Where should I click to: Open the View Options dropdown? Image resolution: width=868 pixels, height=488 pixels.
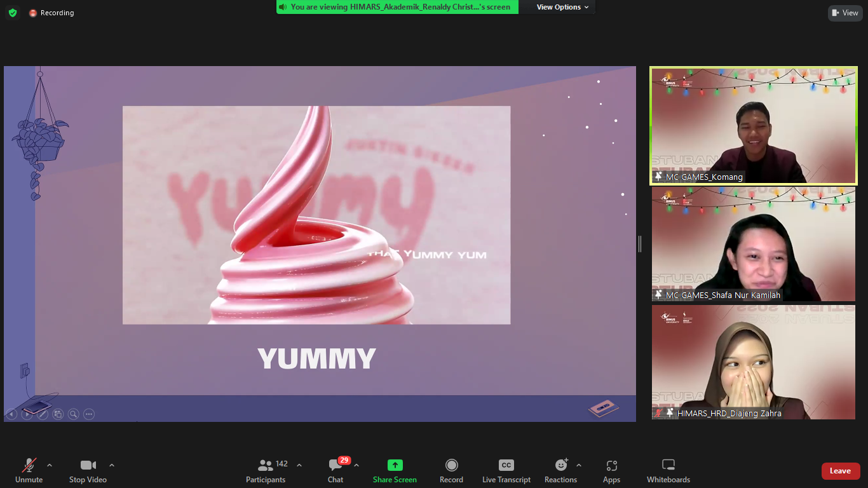tap(562, 7)
